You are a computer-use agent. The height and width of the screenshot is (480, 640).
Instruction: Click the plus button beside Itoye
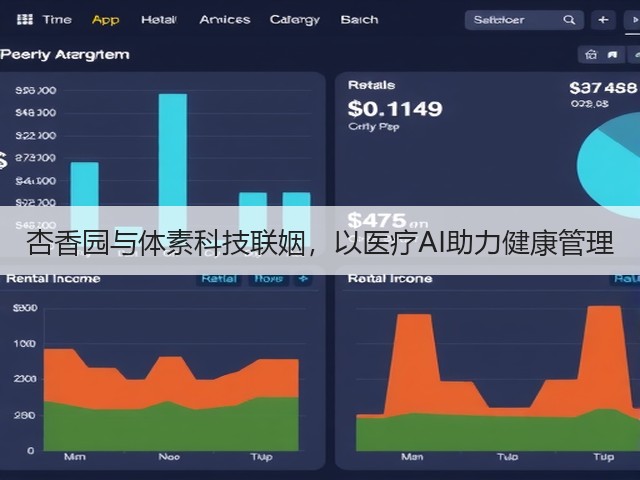[x=303, y=279]
